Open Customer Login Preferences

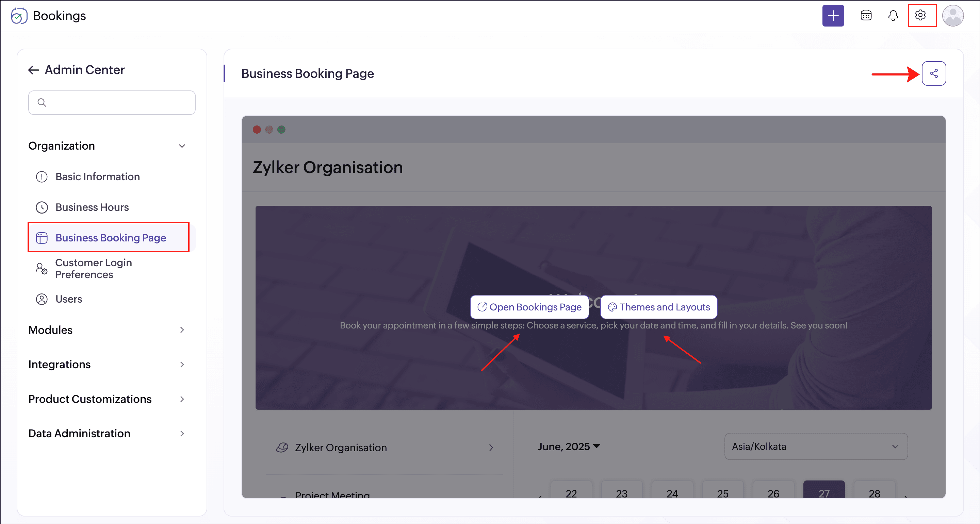tap(93, 269)
